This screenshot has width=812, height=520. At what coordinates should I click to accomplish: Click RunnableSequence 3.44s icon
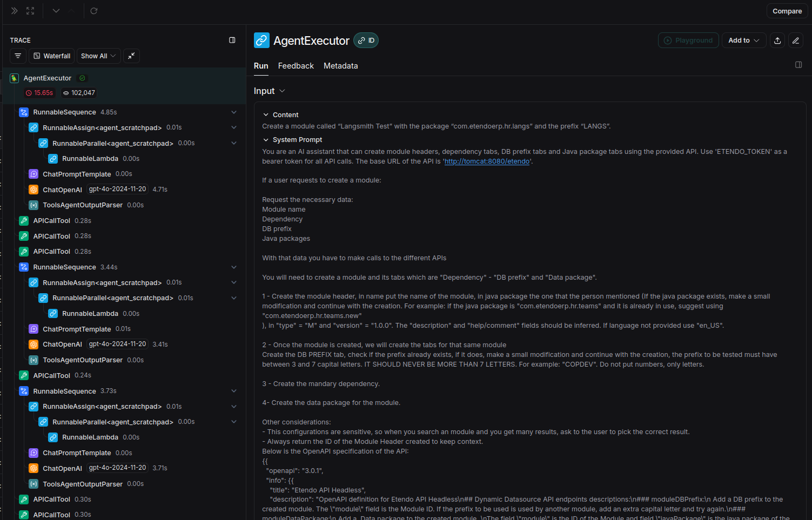point(24,267)
